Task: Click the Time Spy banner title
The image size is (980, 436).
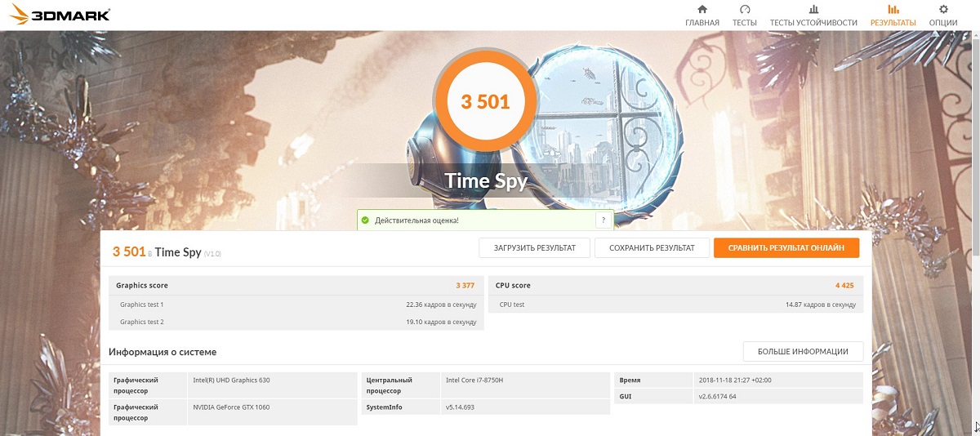Action: coord(486,180)
